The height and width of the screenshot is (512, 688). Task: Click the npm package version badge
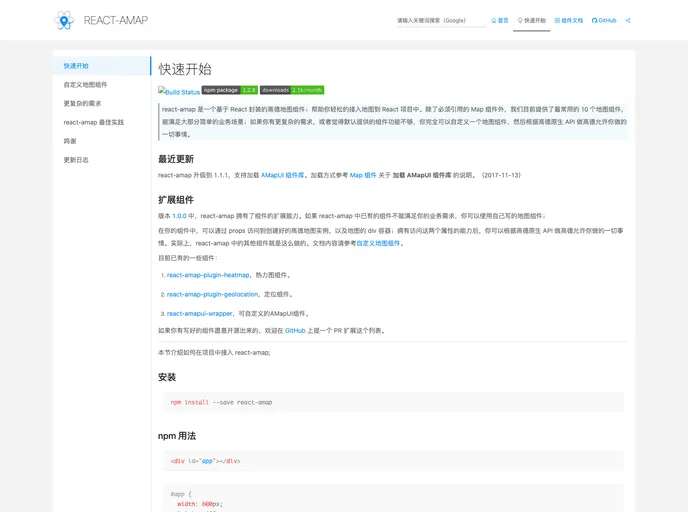pyautogui.click(x=229, y=90)
